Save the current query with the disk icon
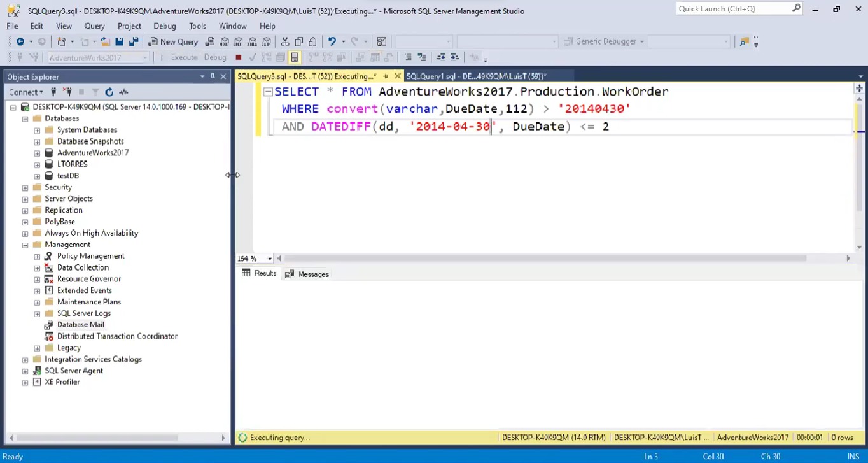 [119, 41]
